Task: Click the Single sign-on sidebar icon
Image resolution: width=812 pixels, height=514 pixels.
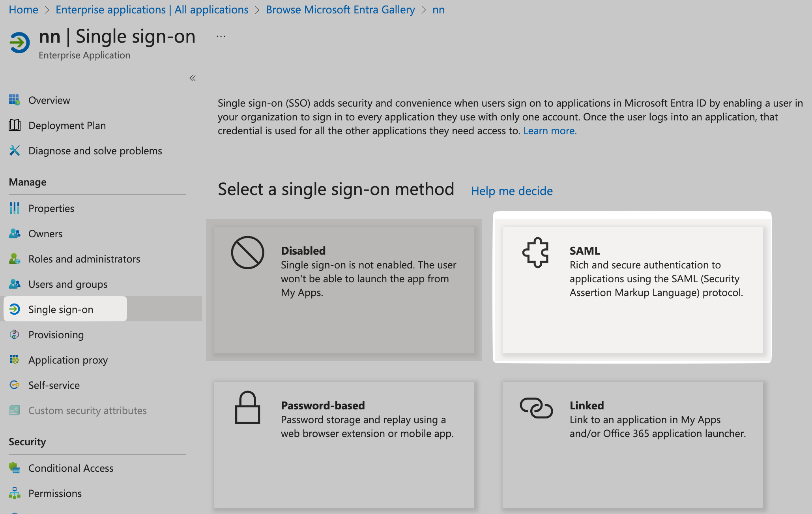Action: 15,309
